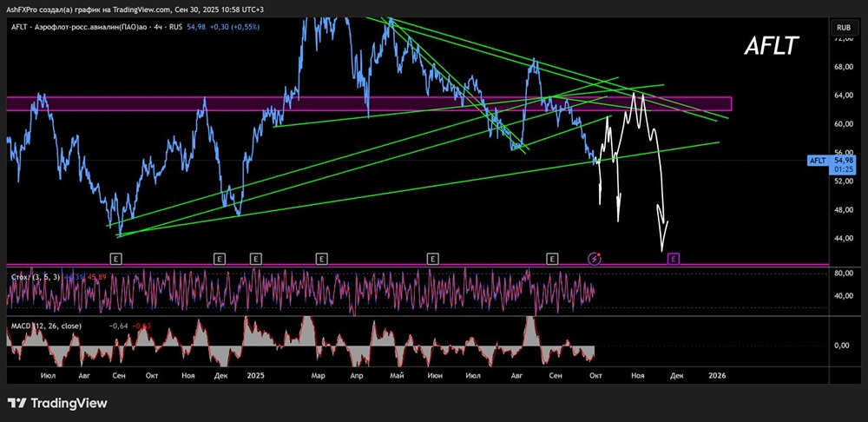This screenshot has width=868, height=422.
Task: Click the 64,00 price axis label
Action: 845,96
